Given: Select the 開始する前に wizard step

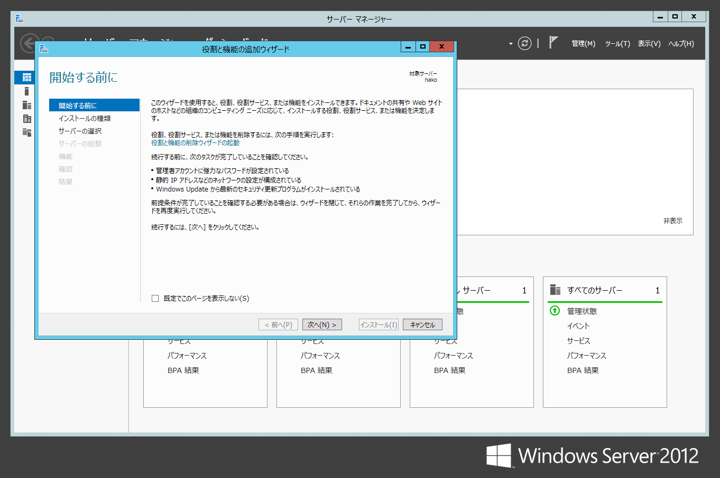Looking at the screenshot, I should 94,105.
